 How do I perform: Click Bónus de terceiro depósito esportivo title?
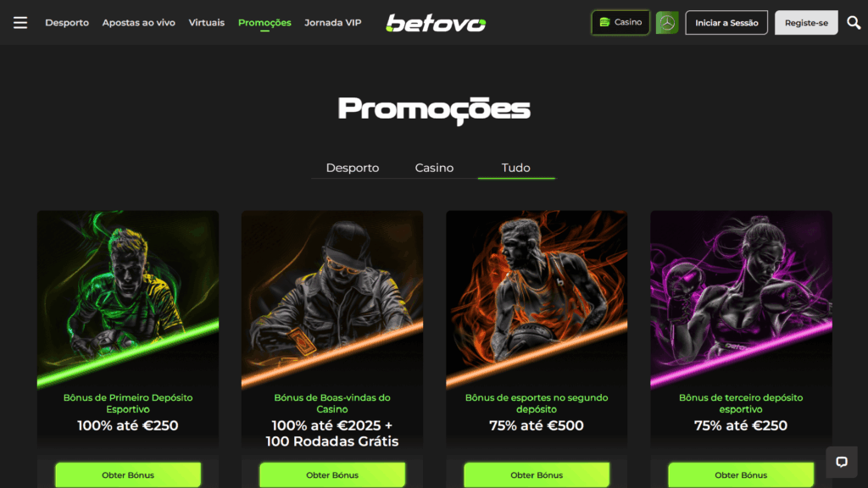(741, 403)
